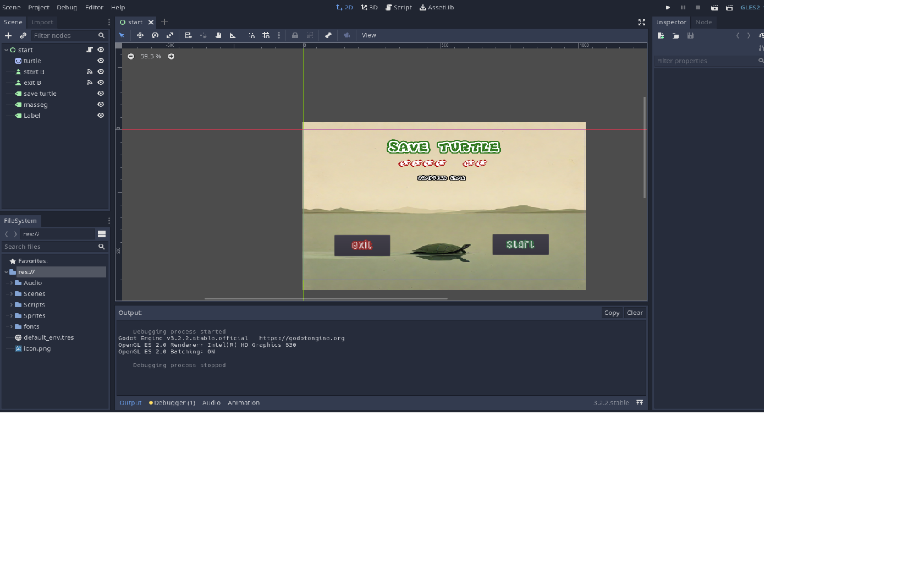
Task: Activate the Rotate Mode tool
Action: (x=155, y=35)
